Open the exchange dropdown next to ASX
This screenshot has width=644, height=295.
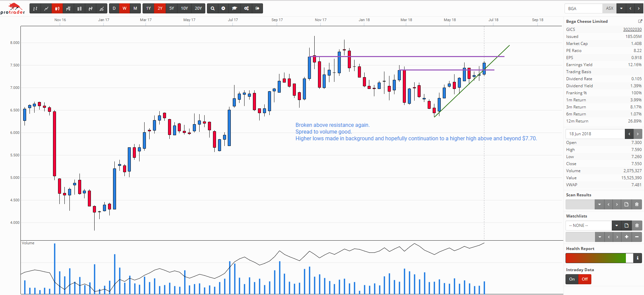622,8
